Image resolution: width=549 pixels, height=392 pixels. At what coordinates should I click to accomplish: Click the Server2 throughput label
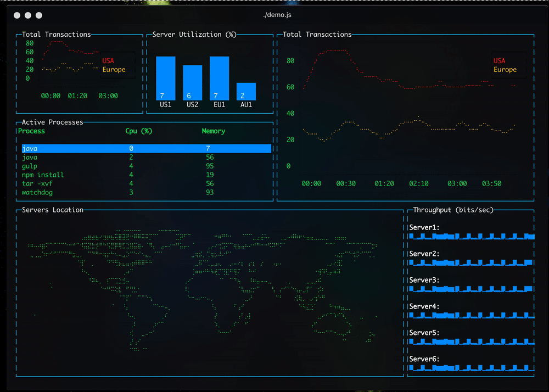424,254
